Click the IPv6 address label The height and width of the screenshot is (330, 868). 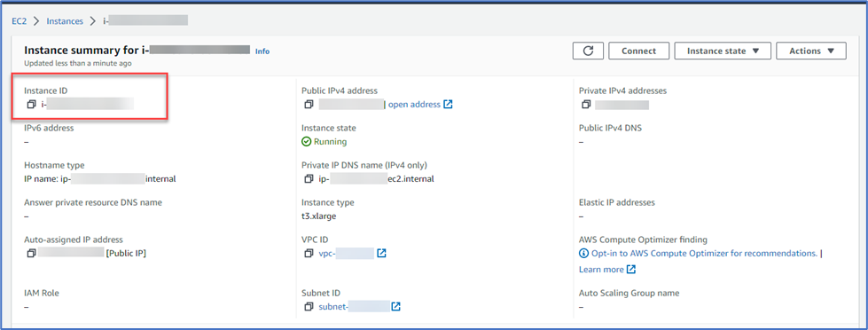point(49,128)
